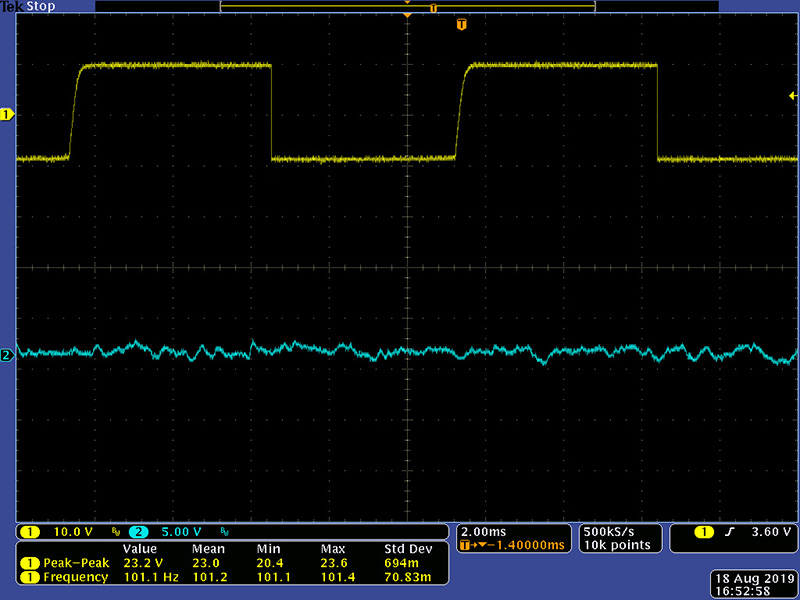Viewport: 800px width, 600px height.
Task: Click the 500kS/s sample rate readout
Action: pos(609,531)
